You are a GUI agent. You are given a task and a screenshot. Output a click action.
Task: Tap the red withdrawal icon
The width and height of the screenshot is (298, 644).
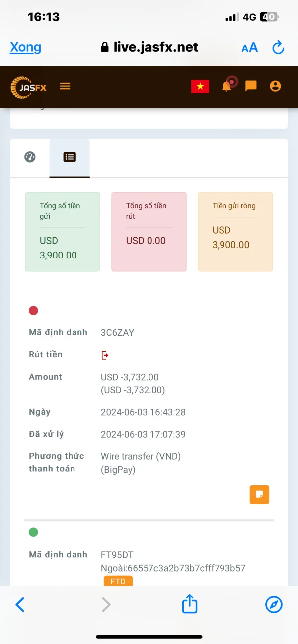pos(105,355)
